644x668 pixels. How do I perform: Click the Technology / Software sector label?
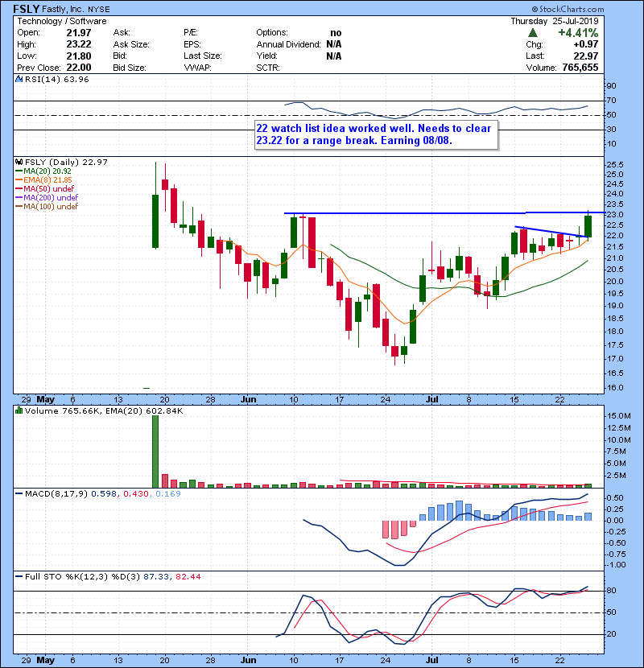coord(62,21)
